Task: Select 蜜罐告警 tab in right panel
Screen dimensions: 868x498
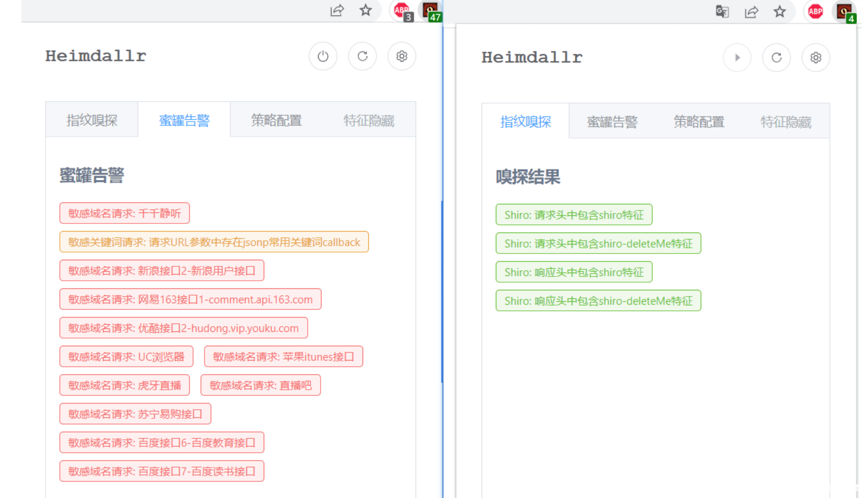Action: (x=612, y=122)
